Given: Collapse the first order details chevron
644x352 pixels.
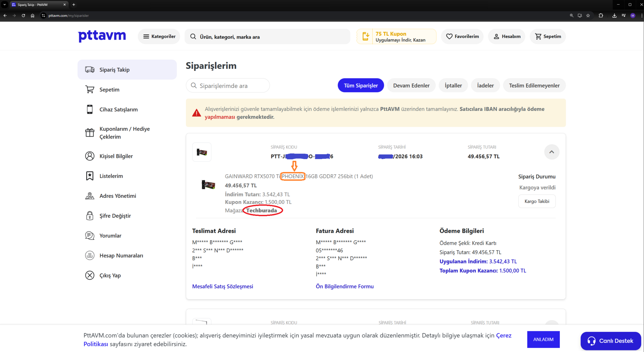Looking at the screenshot, I should pyautogui.click(x=551, y=152).
